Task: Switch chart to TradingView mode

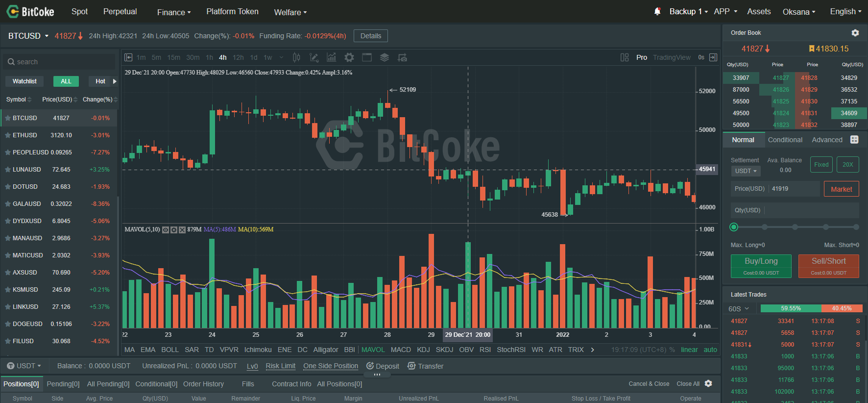Action: 672,57
